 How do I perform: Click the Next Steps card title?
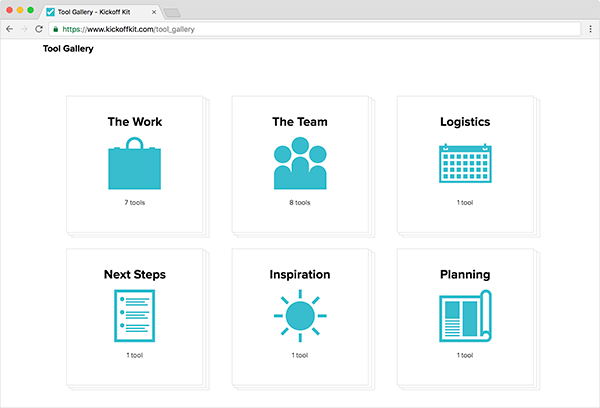point(135,275)
